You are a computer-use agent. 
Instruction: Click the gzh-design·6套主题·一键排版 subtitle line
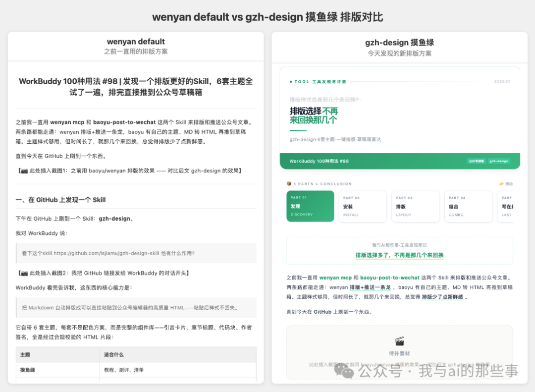[335, 139]
